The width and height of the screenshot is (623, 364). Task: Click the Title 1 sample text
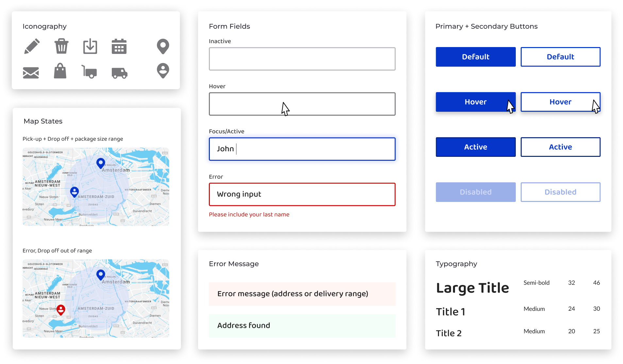click(x=450, y=312)
